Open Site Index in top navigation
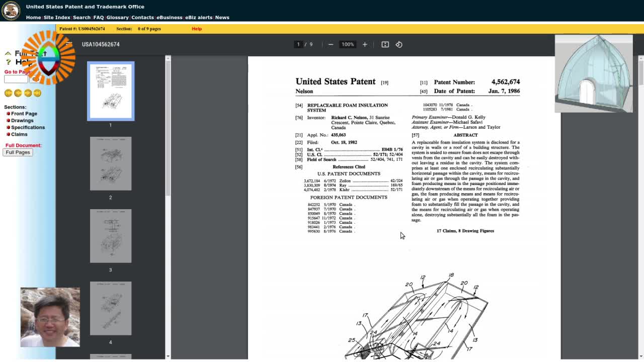Viewport: 644px width, 362px height. tap(57, 18)
